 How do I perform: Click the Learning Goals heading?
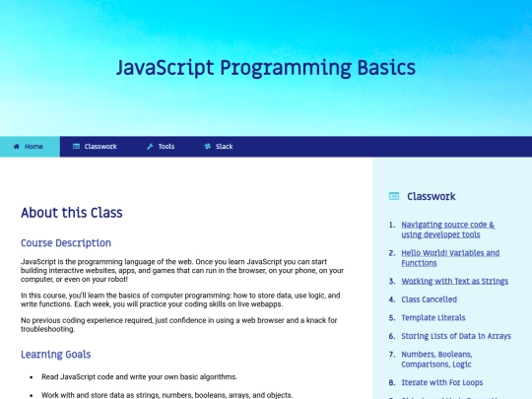pyautogui.click(x=55, y=355)
